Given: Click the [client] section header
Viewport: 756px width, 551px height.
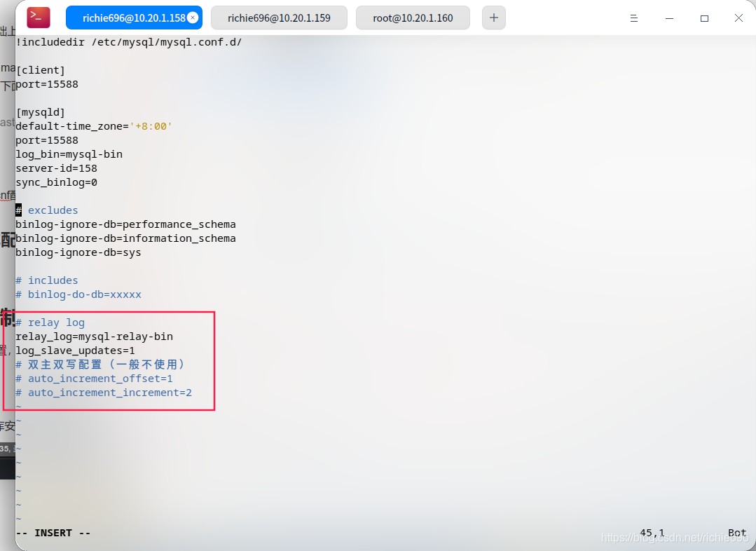Looking at the screenshot, I should (41, 70).
